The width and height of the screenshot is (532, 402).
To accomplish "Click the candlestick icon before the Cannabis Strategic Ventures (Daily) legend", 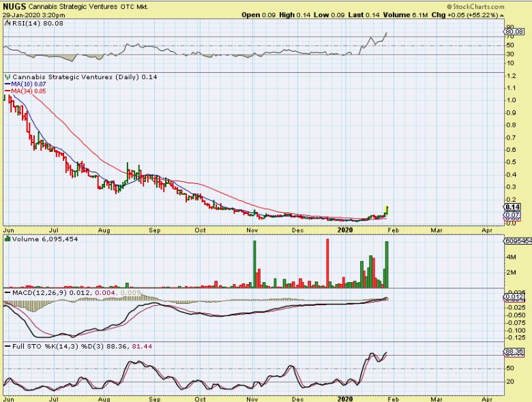I will click(x=7, y=77).
